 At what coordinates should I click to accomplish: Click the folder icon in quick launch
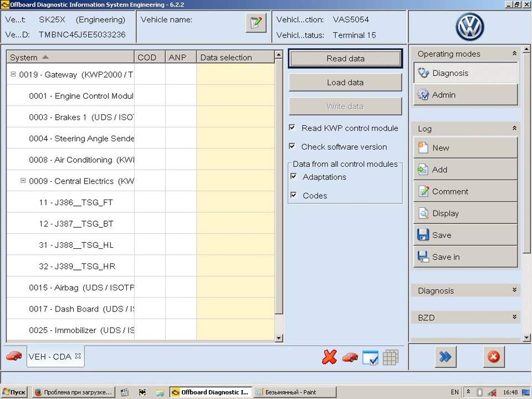pyautogui.click(x=160, y=392)
